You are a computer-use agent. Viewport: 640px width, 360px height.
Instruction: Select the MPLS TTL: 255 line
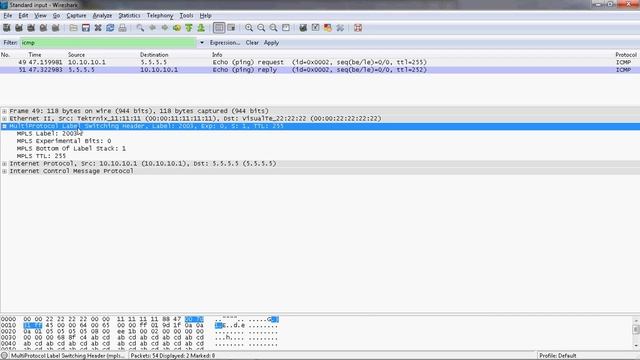(41, 156)
